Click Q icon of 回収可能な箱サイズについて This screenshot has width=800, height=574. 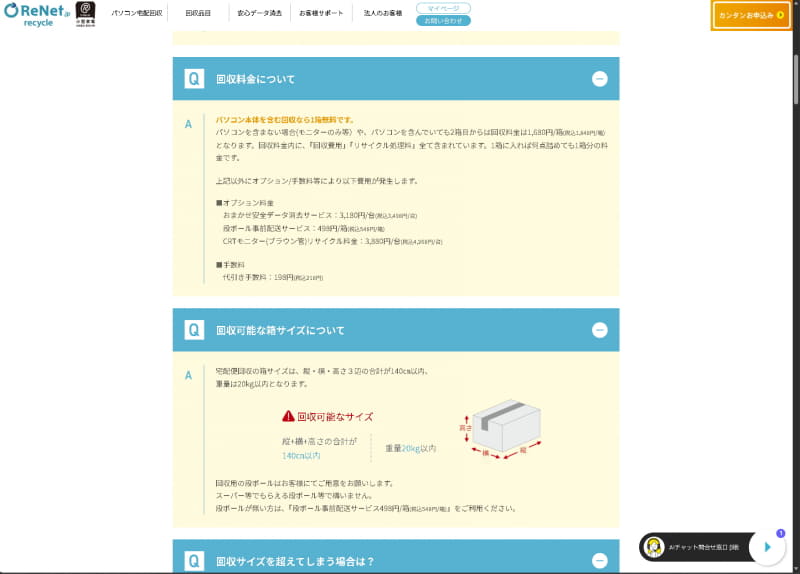point(194,330)
